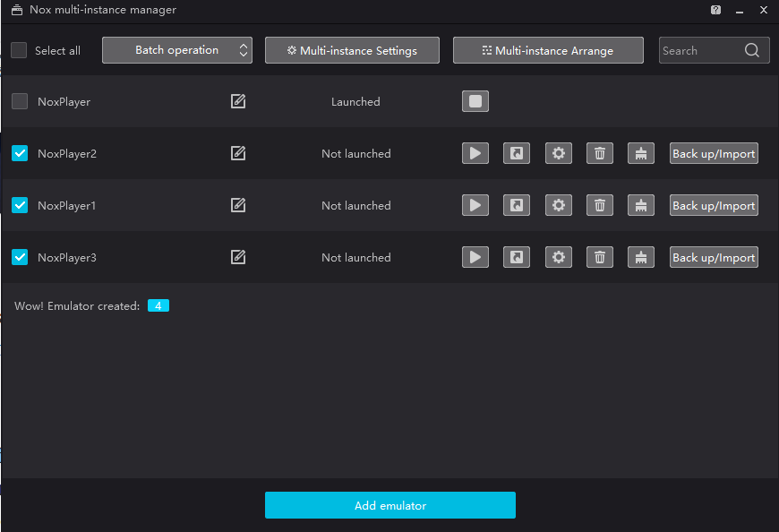Select the NoxPlayer3 instance name
779x532 pixels.
tap(67, 258)
